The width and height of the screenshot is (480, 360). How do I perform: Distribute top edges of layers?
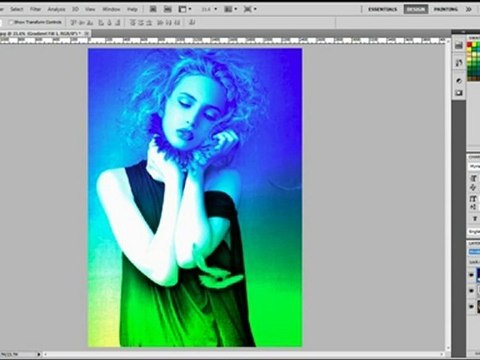click(x=133, y=22)
